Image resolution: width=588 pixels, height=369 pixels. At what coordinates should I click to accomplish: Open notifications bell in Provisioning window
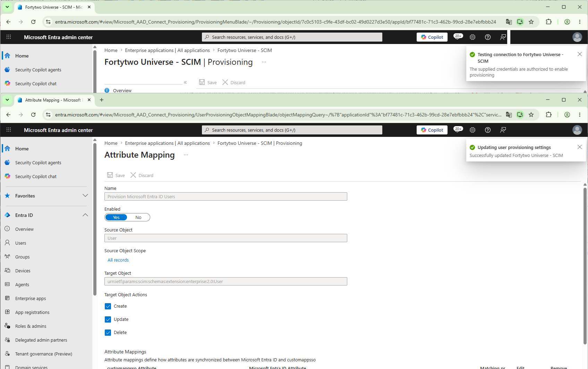tap(458, 37)
